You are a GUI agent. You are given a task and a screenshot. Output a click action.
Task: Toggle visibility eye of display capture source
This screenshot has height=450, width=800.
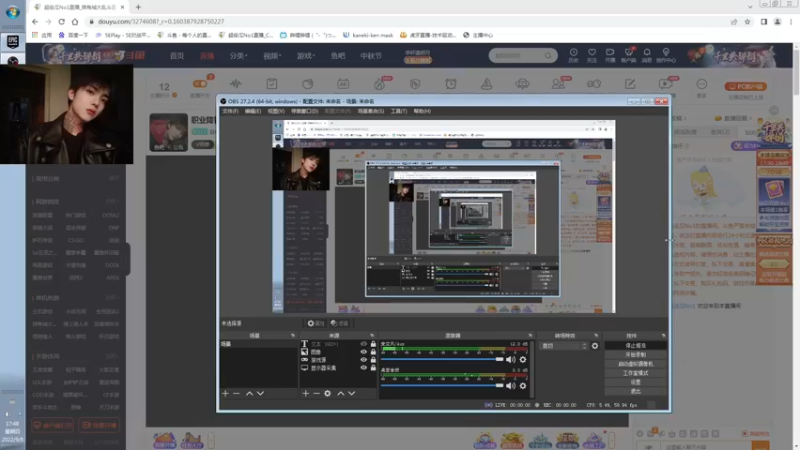(x=363, y=368)
